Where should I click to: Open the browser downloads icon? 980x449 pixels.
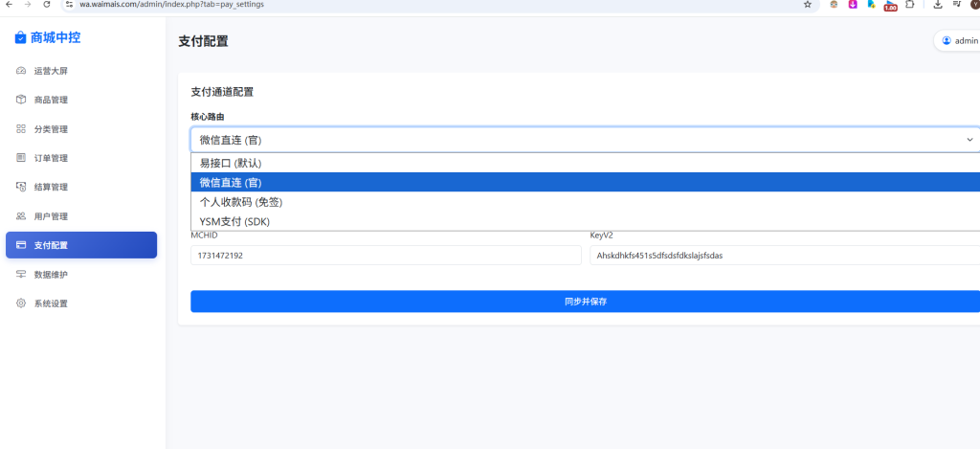pos(938,5)
